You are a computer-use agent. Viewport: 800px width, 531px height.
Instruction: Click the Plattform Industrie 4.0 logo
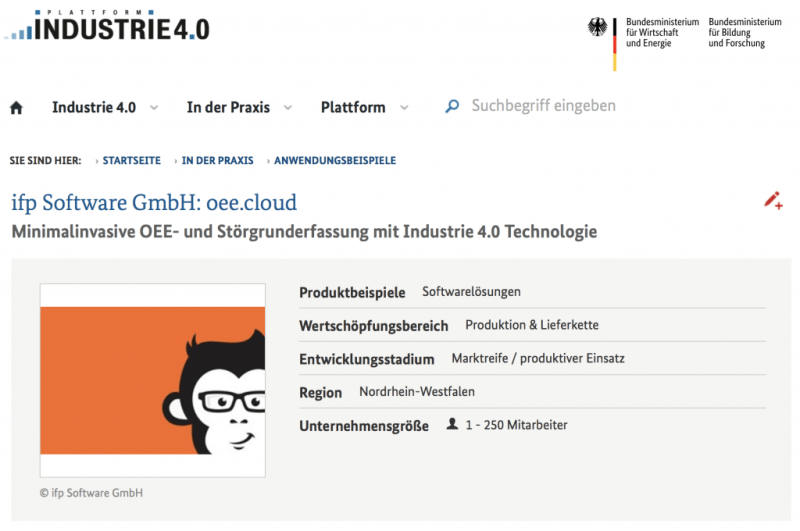tap(107, 26)
